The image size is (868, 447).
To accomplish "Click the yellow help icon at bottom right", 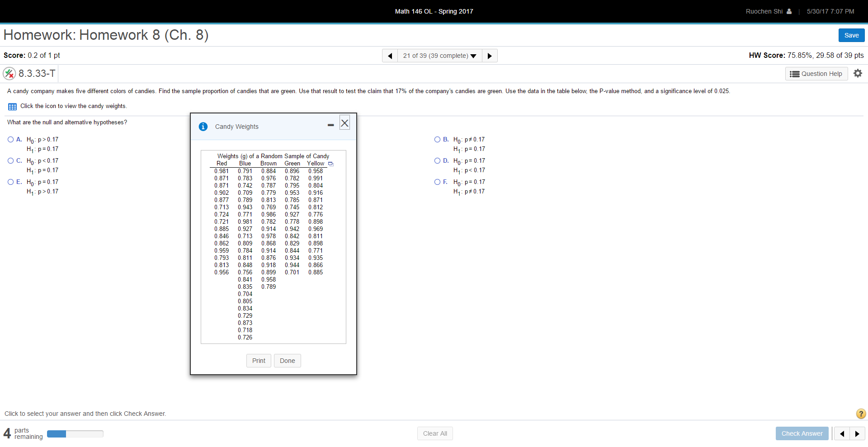I will click(x=860, y=414).
